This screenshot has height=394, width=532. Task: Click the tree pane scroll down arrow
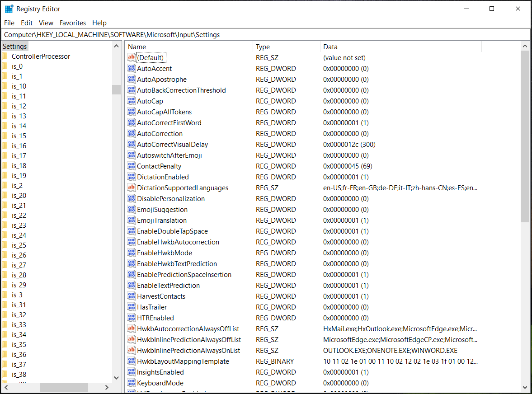coord(116,378)
